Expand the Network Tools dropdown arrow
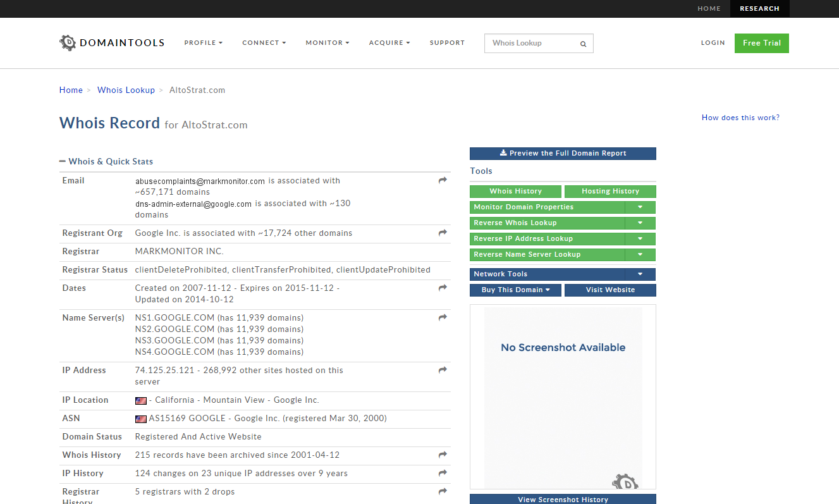 pyautogui.click(x=640, y=274)
